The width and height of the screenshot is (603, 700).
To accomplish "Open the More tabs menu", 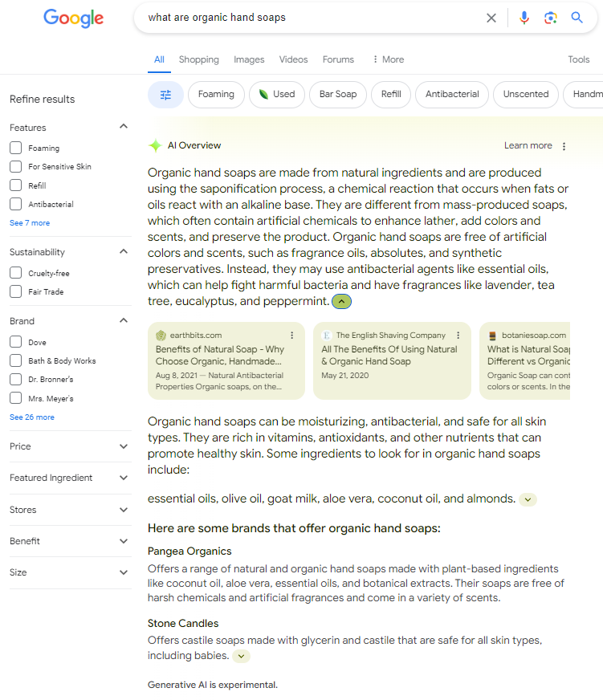I will [388, 59].
